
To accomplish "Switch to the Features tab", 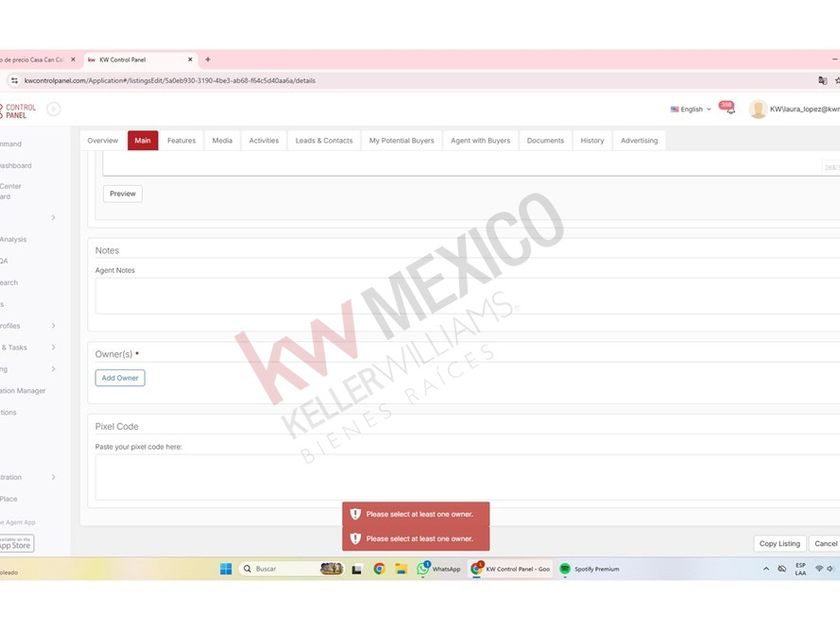I will [182, 140].
